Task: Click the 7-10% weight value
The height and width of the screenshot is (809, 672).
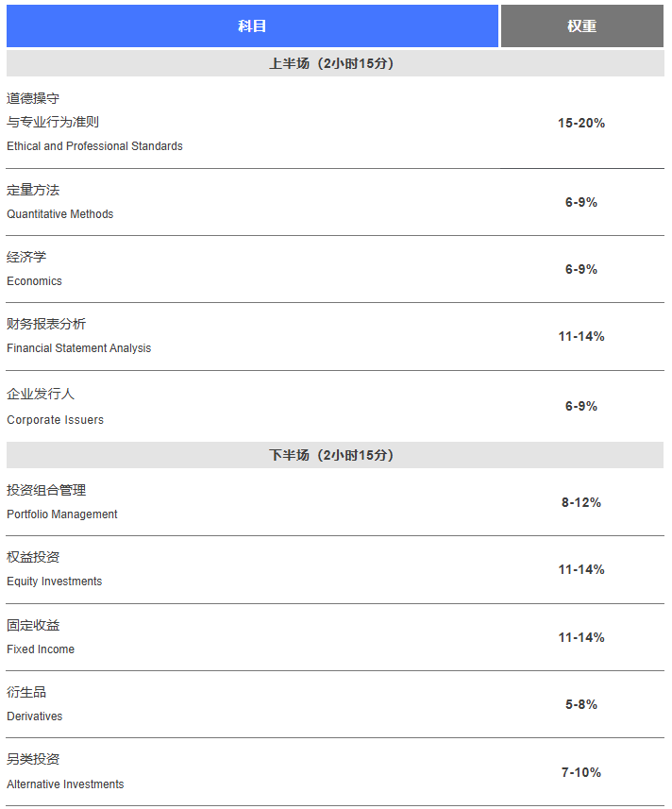Action: 581,772
